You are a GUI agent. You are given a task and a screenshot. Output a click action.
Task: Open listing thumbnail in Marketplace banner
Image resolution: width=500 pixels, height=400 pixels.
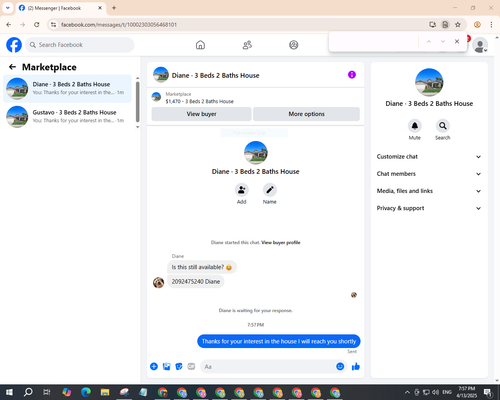click(156, 97)
